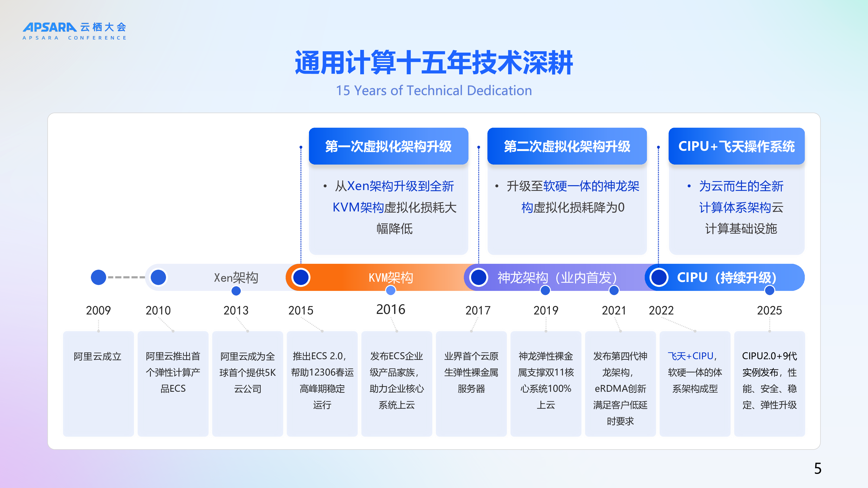Click the 2022 CIPU circle marker
This screenshot has width=868, height=488.
click(659, 277)
